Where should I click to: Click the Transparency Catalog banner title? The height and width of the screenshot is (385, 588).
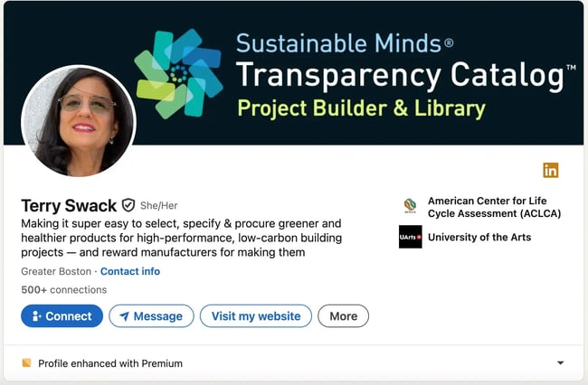click(399, 76)
